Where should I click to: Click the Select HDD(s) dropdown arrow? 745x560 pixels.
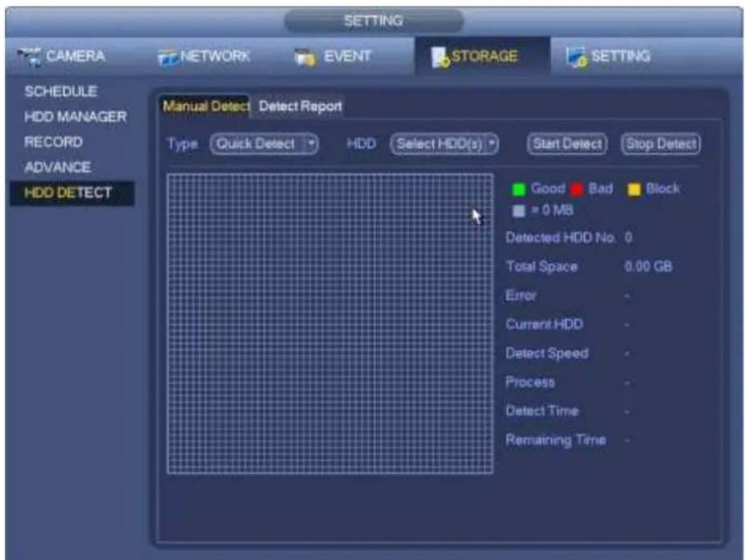tap(492, 143)
